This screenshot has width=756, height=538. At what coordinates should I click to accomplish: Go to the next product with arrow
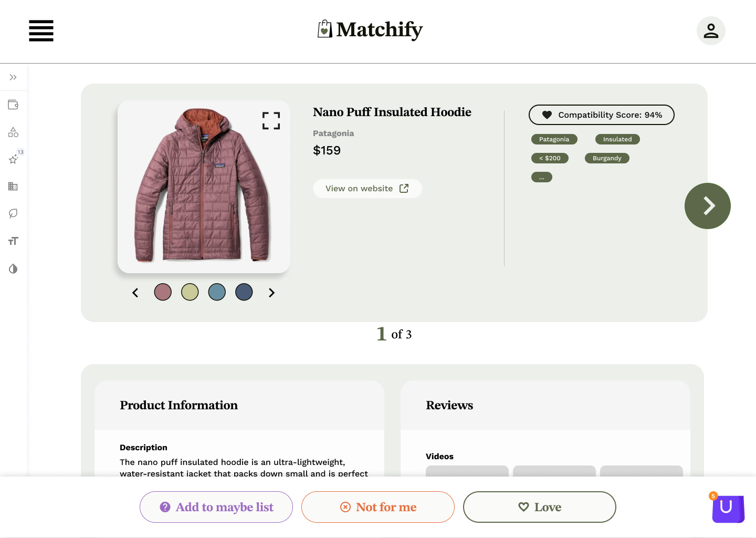coord(708,206)
